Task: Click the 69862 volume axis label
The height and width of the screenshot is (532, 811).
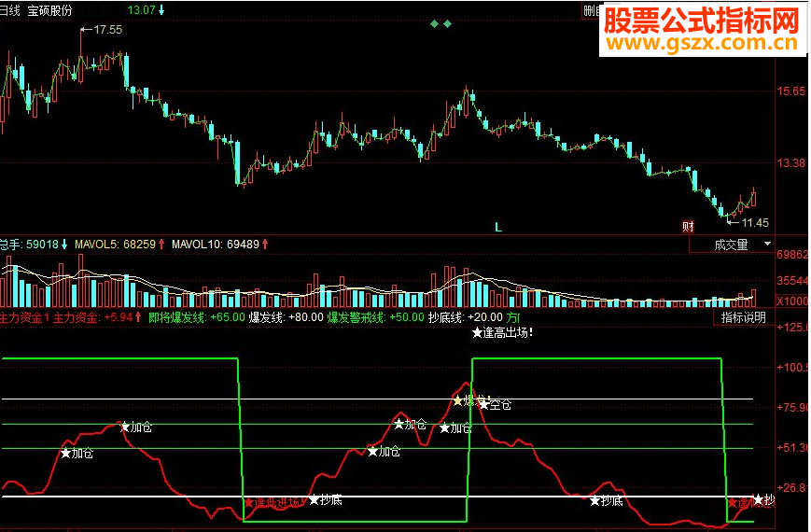Action: (791, 255)
